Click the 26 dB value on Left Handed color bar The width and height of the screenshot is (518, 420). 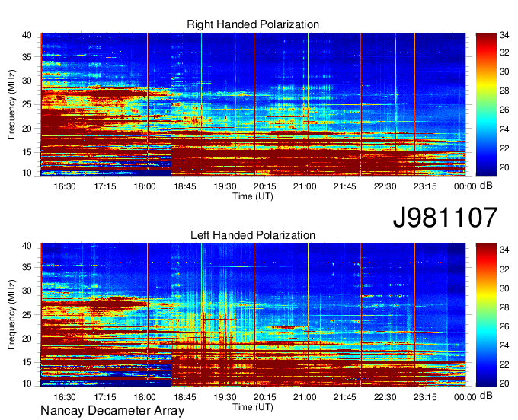504,326
